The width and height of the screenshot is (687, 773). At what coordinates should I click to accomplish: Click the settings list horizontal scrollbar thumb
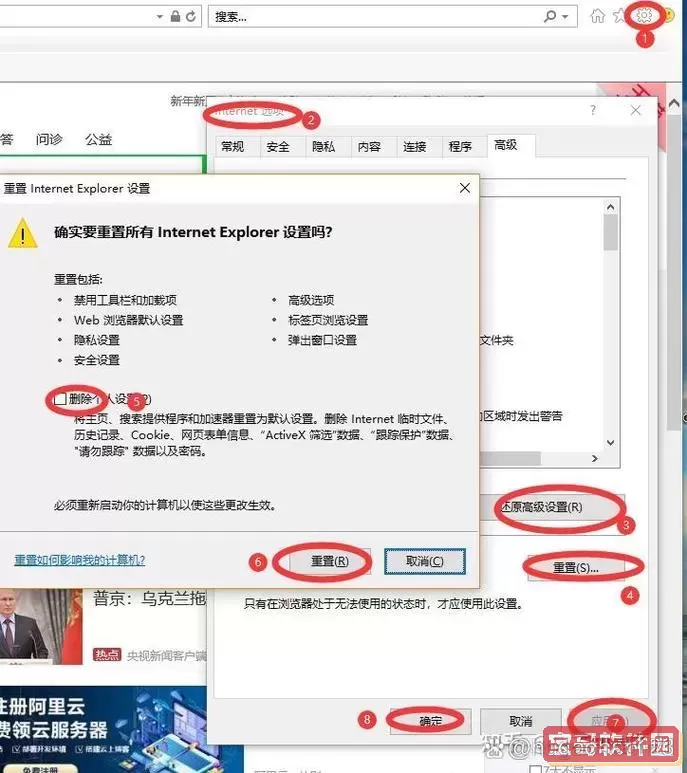pyautogui.click(x=510, y=458)
